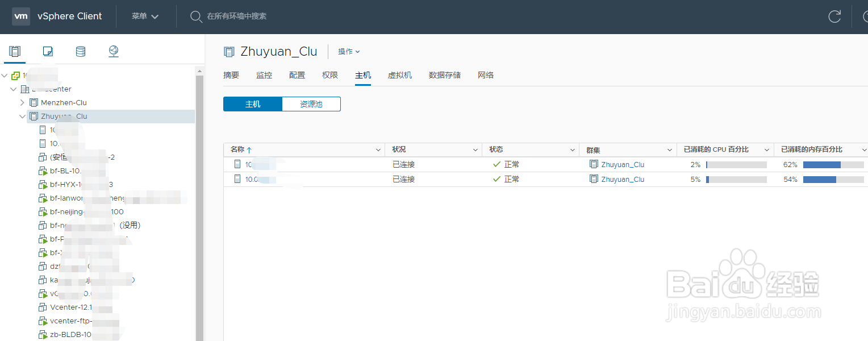The width and height of the screenshot is (868, 341).
Task: Click host icon in first table row
Action: point(237,164)
